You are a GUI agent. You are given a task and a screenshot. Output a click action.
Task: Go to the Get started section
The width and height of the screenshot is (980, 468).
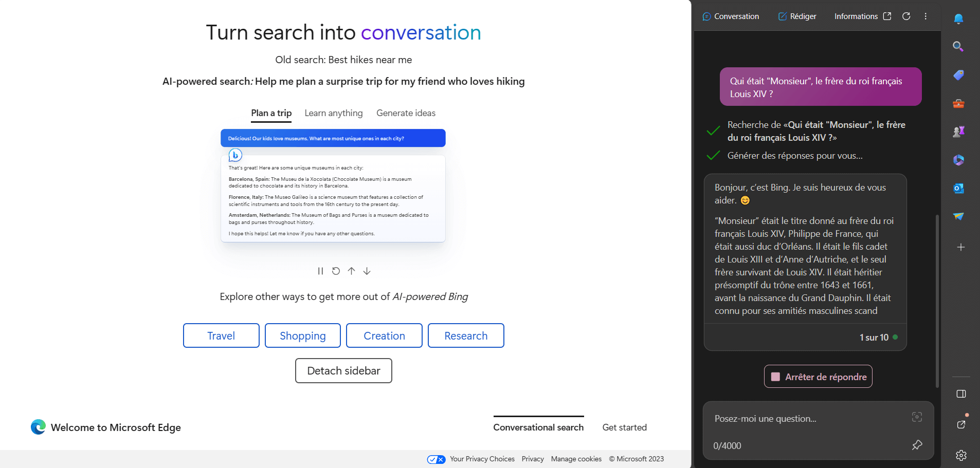tap(624, 427)
